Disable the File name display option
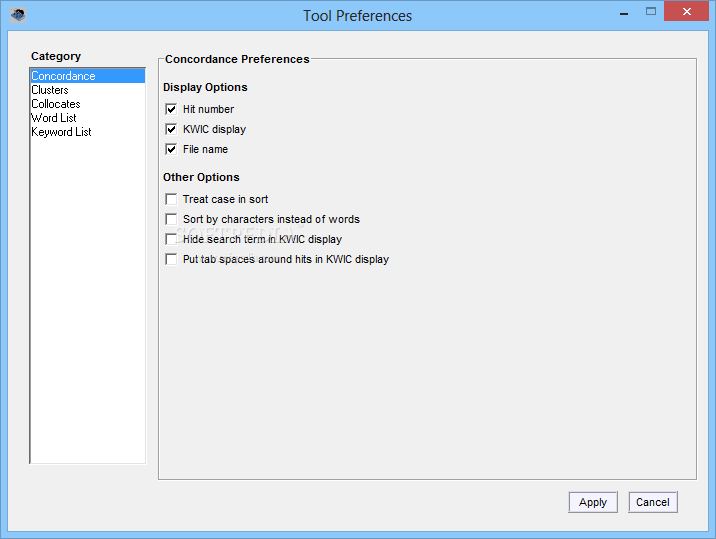Image resolution: width=716 pixels, height=539 pixels. tap(171, 149)
